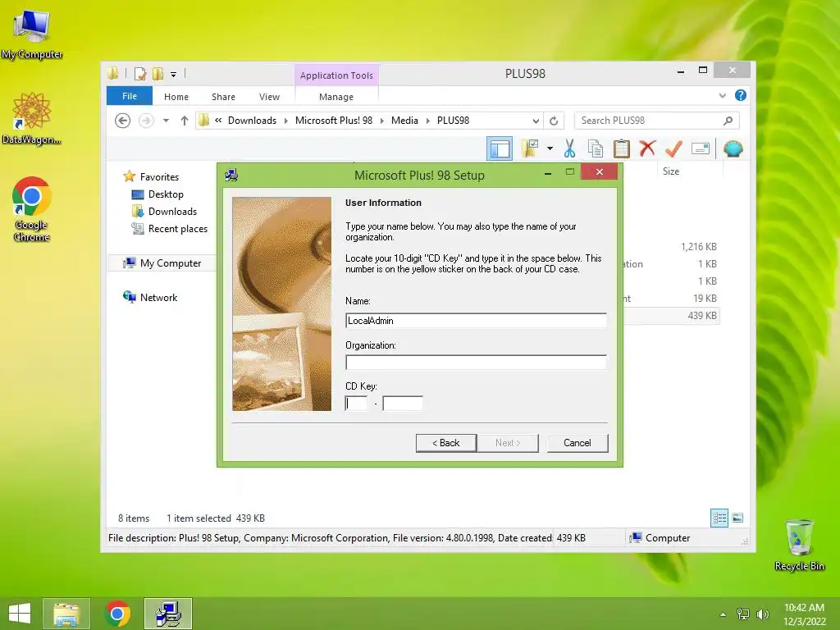This screenshot has height=630, width=840.
Task: Switch to the View ribbon tab
Action: click(x=269, y=97)
